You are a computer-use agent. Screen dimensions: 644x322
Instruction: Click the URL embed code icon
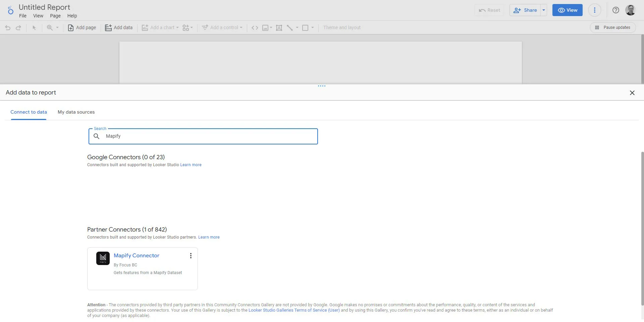[x=255, y=28]
